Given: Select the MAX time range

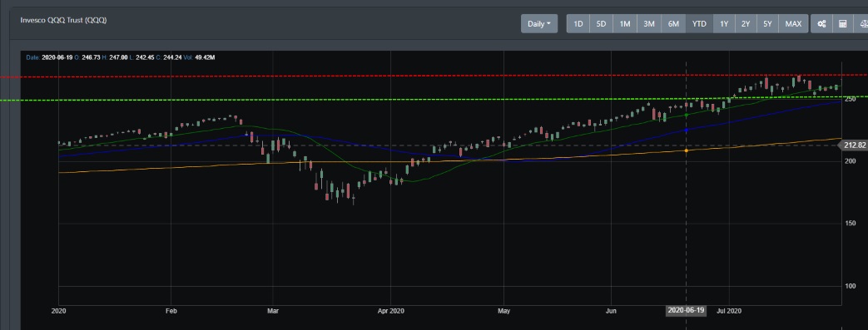Looking at the screenshot, I should 793,24.
